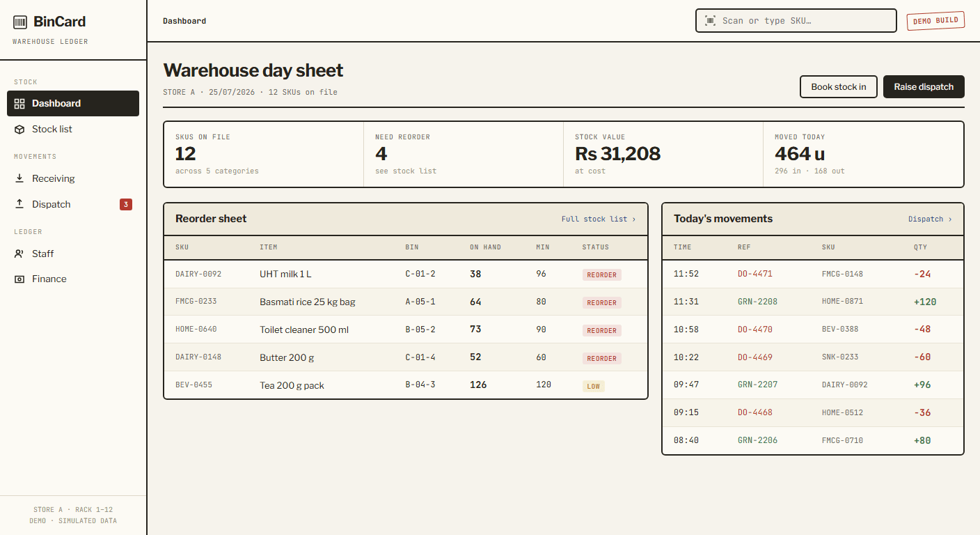This screenshot has width=980, height=535.
Task: Click SKU SNK-0233 in Today's movements
Action: pos(840,357)
